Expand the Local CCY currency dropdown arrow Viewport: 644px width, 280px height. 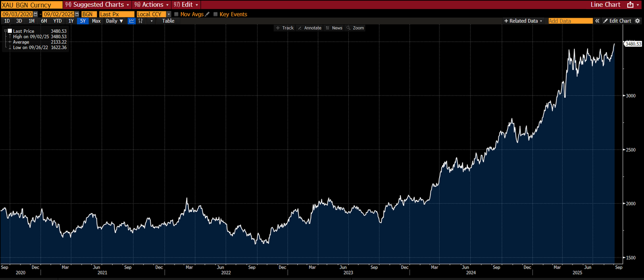point(169,14)
